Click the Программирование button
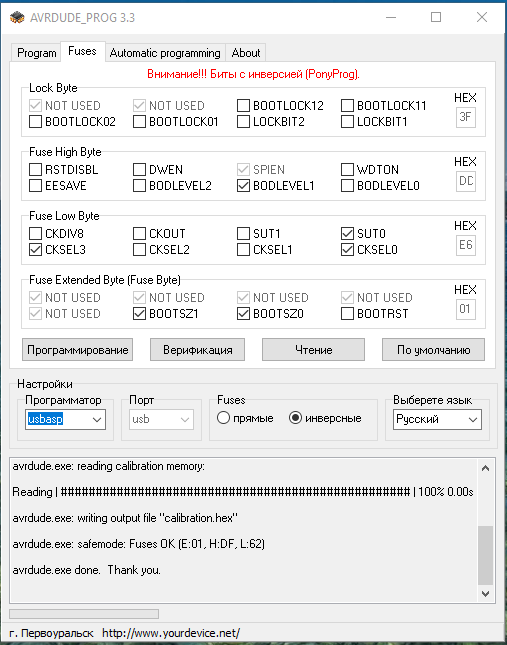The height and width of the screenshot is (645, 507). pos(77,350)
